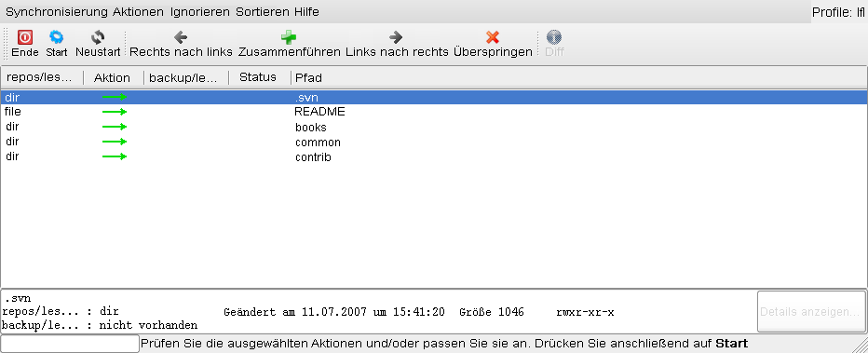The width and height of the screenshot is (868, 353).
Task: Click the 'Geändert am 11.07.2007' detail text
Action: (x=295, y=312)
